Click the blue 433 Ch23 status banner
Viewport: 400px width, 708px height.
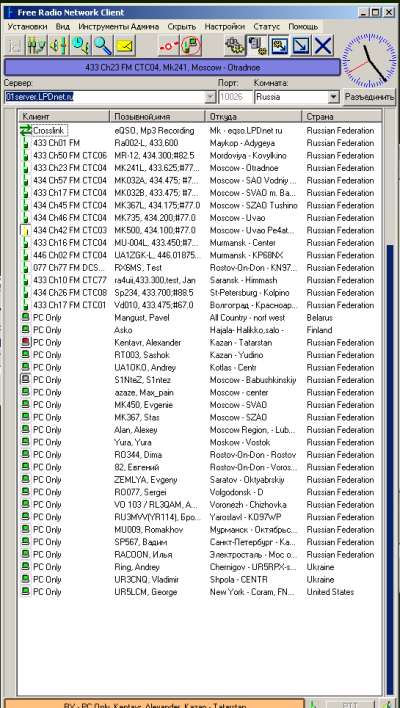tap(172, 67)
